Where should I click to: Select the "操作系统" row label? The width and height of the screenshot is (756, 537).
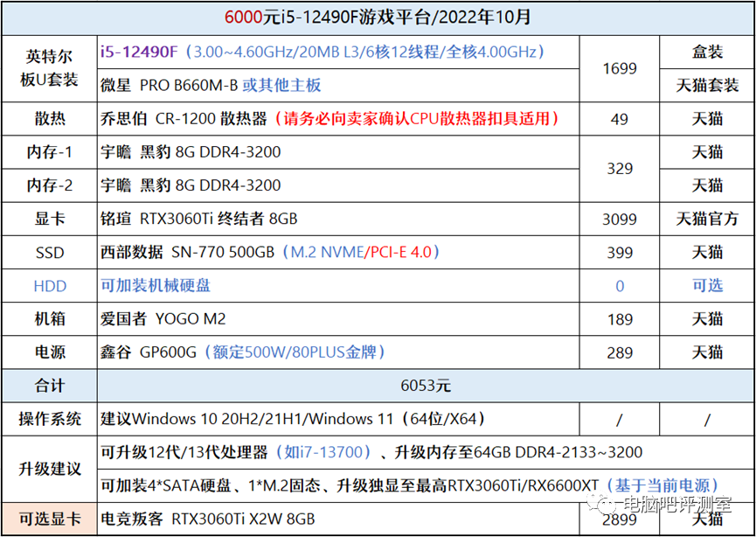tap(49, 419)
